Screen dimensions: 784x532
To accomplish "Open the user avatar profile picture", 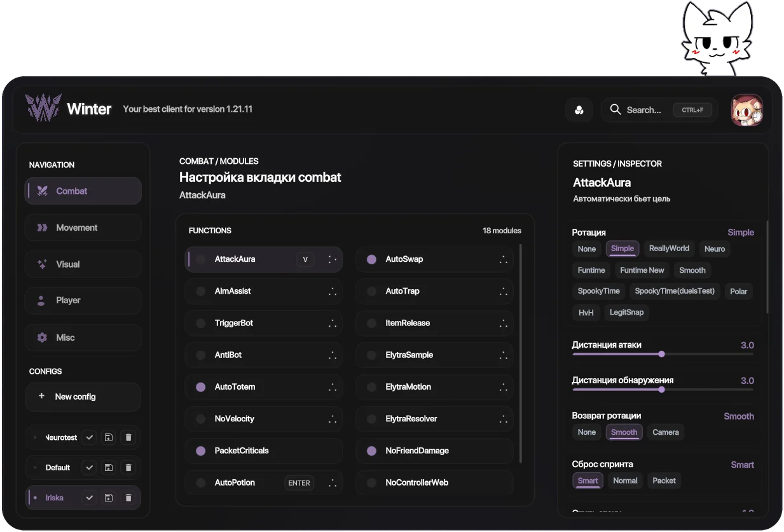I will pyautogui.click(x=747, y=110).
